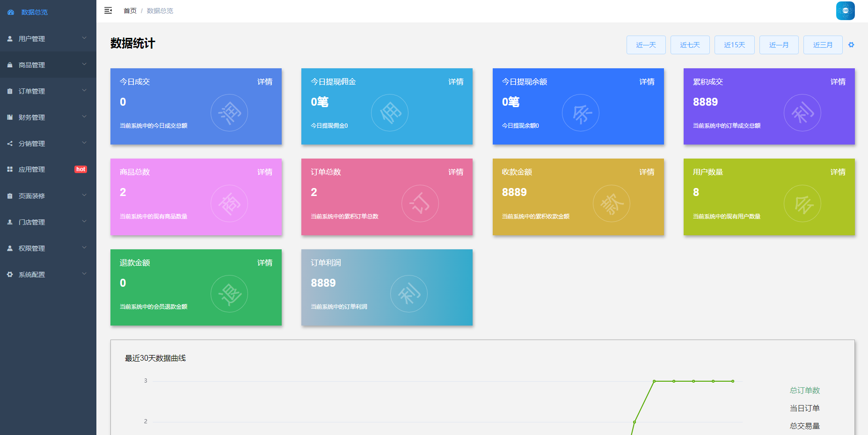Click the dashboard icon beside 数据总览
868x435 pixels.
(x=10, y=12)
